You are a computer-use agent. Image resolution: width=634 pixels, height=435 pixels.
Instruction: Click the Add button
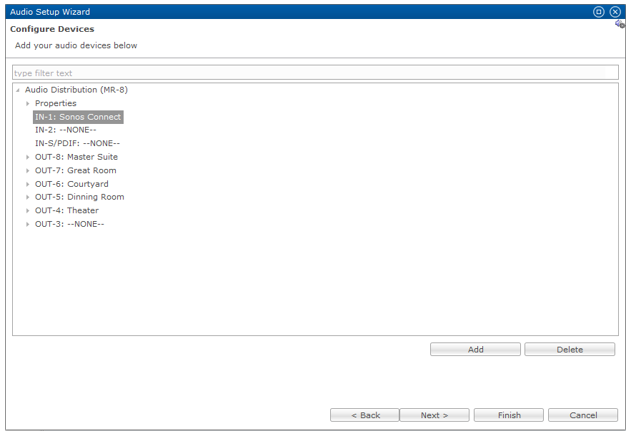click(x=475, y=349)
